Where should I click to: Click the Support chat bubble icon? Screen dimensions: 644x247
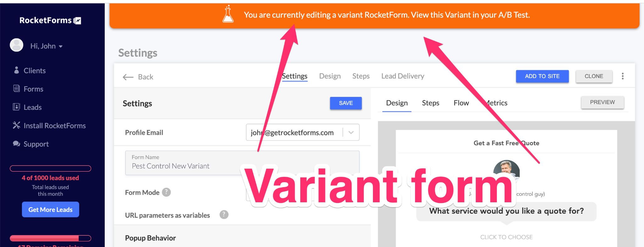coord(16,144)
